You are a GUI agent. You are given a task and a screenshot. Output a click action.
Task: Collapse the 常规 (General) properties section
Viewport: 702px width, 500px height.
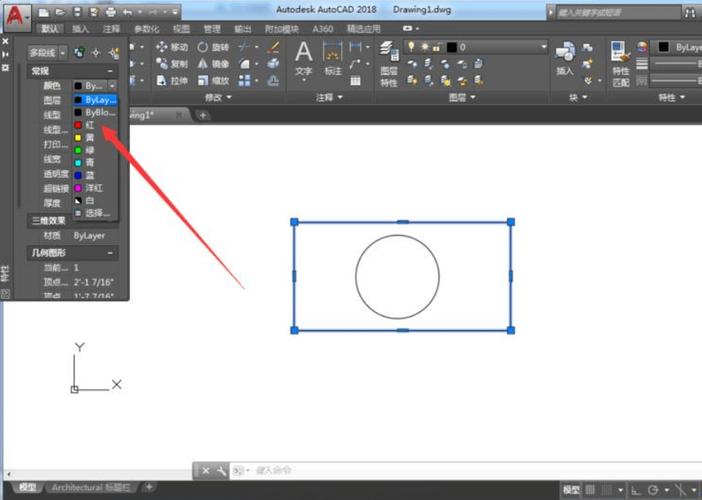110,71
